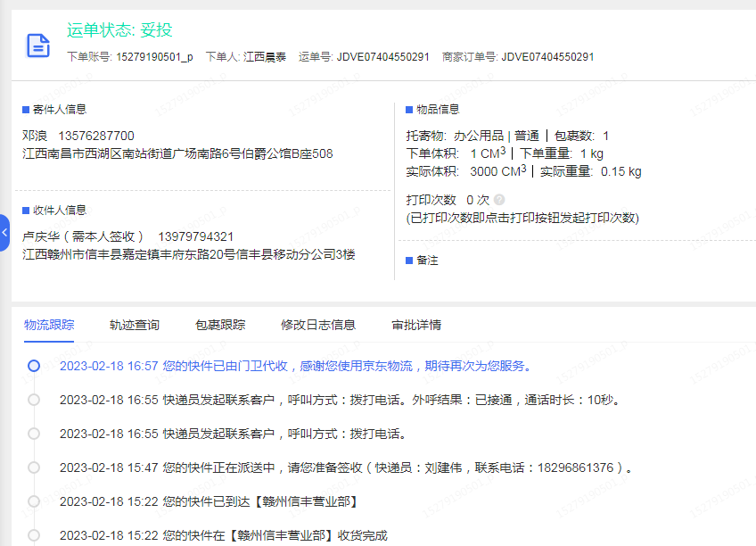Image resolution: width=756 pixels, height=546 pixels.
Task: Click the 下单重量 1 kg value
Action: (x=592, y=153)
